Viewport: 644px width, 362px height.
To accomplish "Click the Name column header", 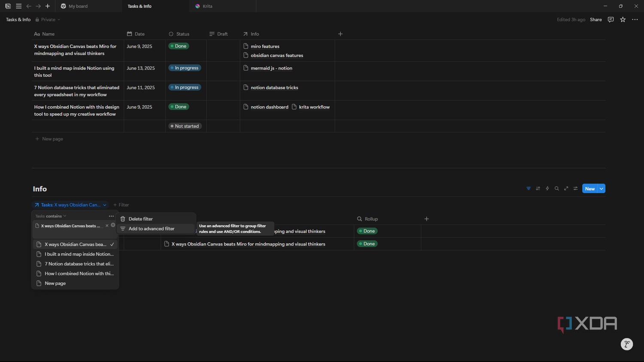I will coord(78,34).
